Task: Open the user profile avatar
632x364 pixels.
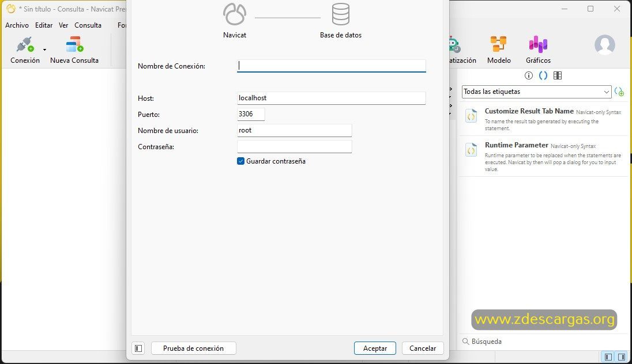Action: coord(604,45)
